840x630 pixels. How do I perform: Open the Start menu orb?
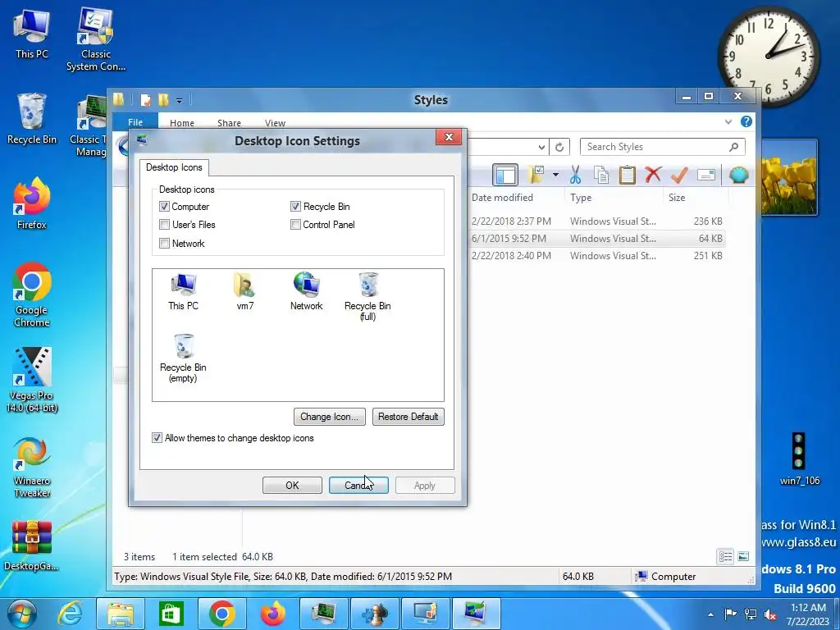pos(21,614)
